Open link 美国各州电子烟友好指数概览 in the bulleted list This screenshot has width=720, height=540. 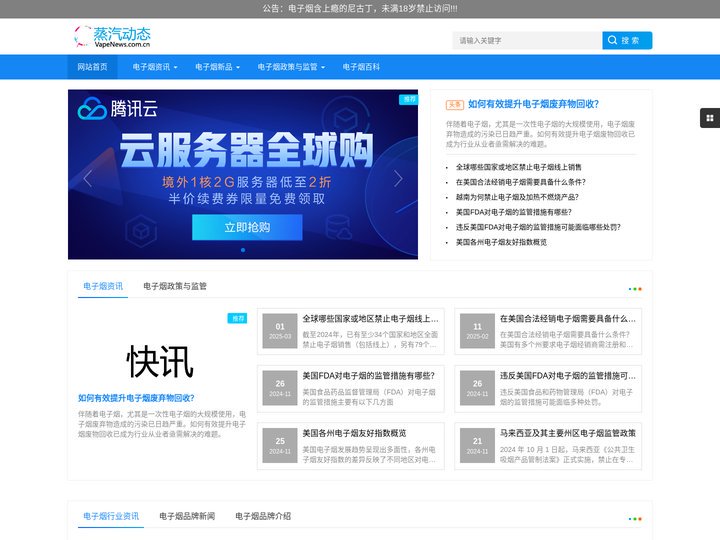501,242
